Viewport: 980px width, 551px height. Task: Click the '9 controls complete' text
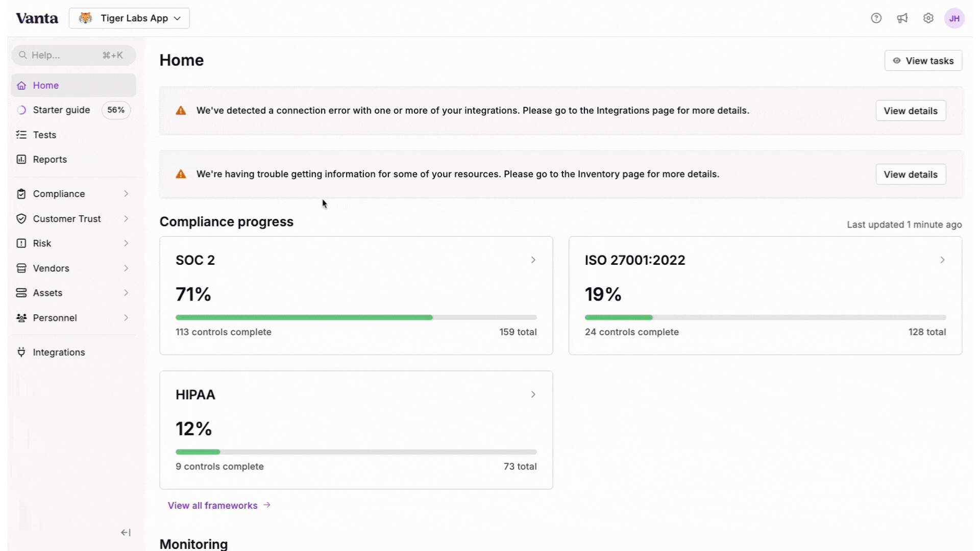(x=219, y=467)
